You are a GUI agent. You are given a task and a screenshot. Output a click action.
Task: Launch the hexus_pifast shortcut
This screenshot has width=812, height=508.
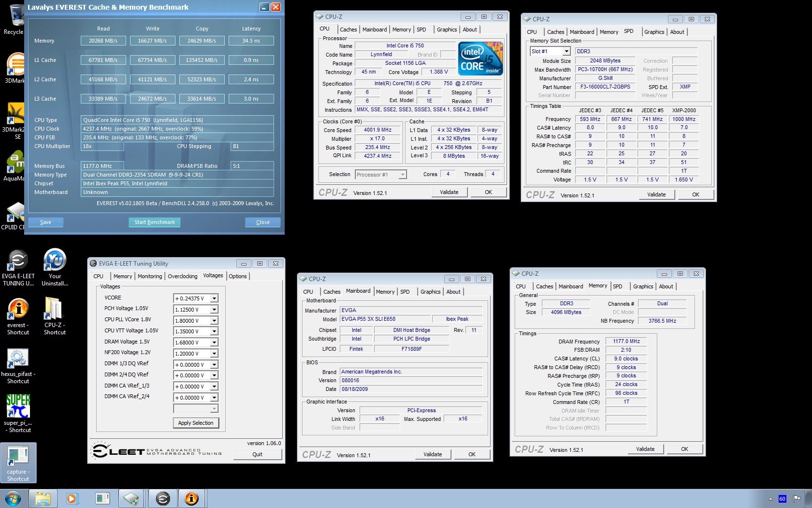point(18,365)
